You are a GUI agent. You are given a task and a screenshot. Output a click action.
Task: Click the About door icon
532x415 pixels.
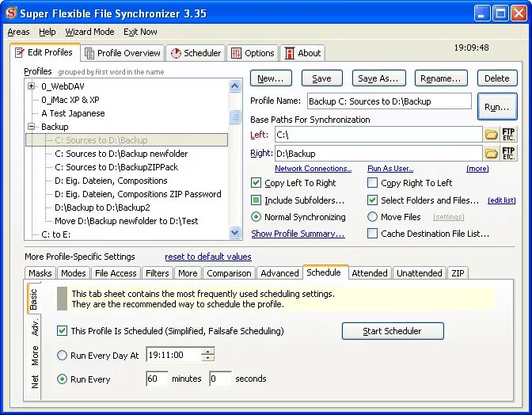(290, 53)
